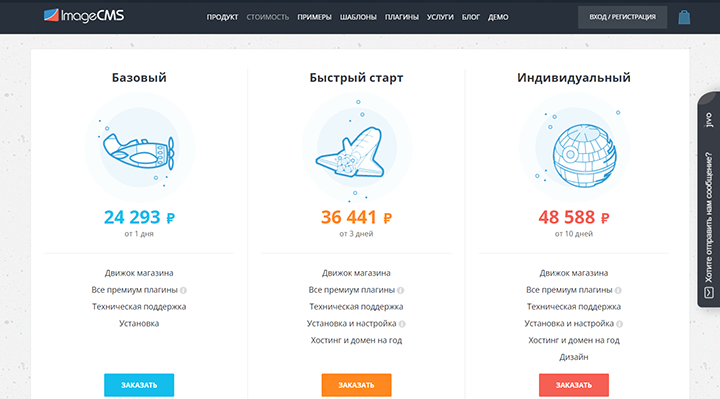Go to ПРИМЕРЫ in navigation
Viewport: 720px width, 399px height.
click(x=315, y=17)
